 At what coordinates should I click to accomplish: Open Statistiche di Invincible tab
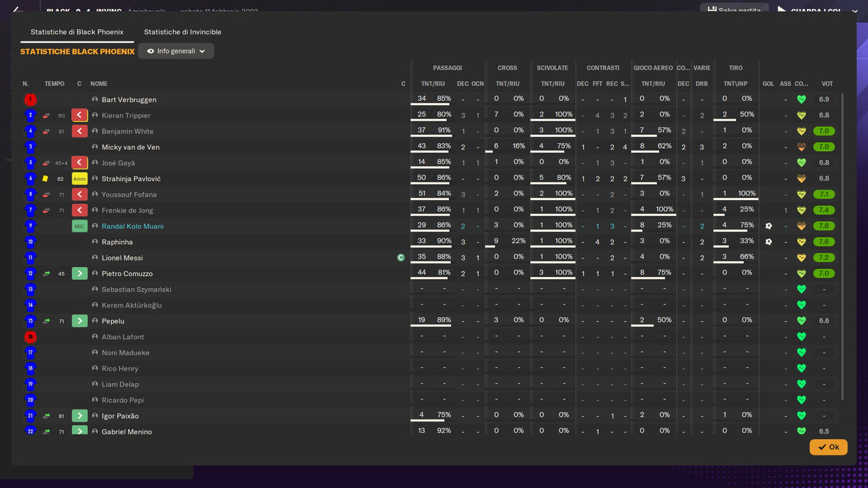pyautogui.click(x=182, y=32)
